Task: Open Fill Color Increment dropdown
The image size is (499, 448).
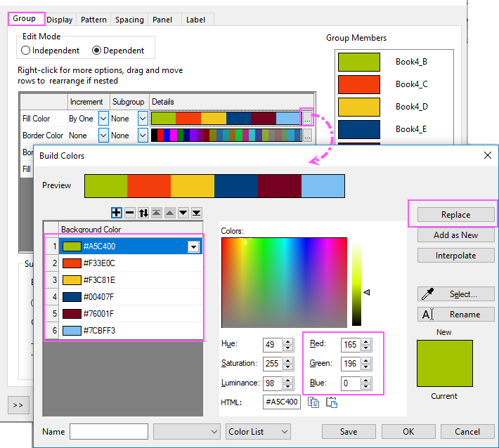Action: [103, 119]
